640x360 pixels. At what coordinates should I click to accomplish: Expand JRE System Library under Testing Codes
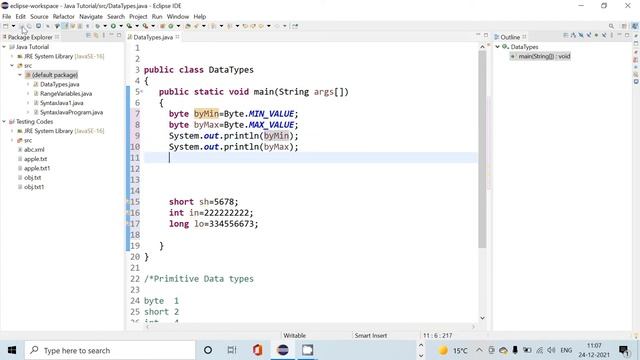pos(12,131)
